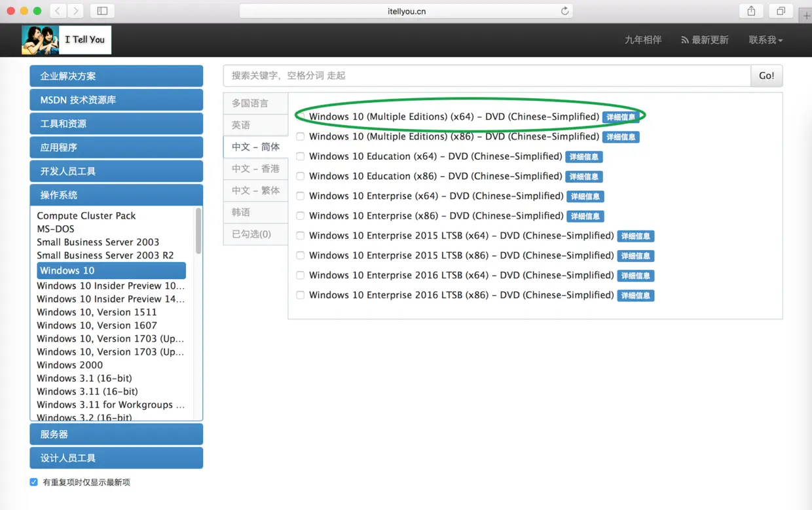Open 详细信息 for Multiple Editions x86
Screen dimensions: 812x510
tap(621, 137)
